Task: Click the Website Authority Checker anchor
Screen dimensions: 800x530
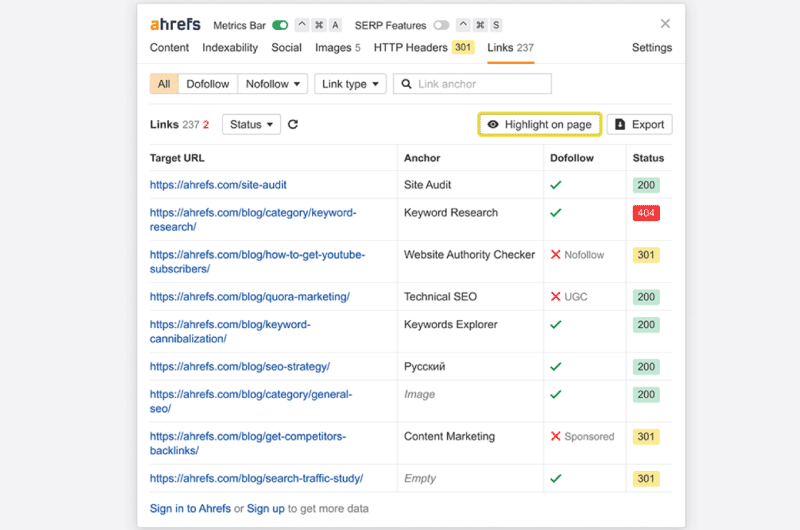Action: point(469,255)
